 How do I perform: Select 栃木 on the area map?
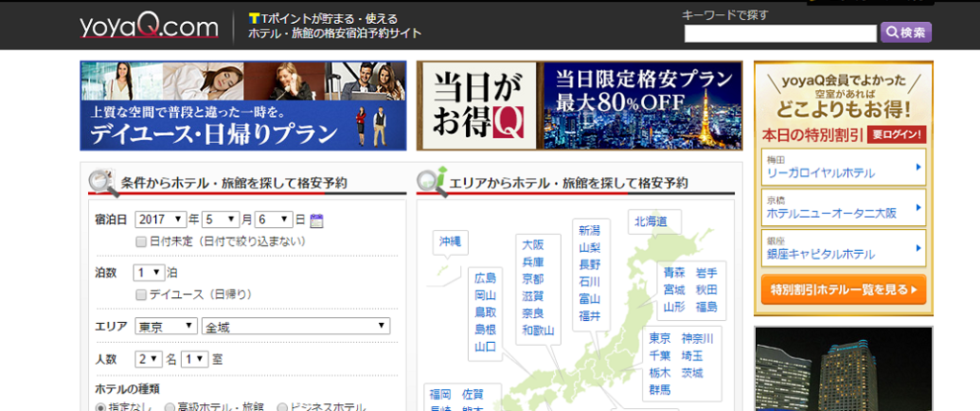(x=660, y=373)
